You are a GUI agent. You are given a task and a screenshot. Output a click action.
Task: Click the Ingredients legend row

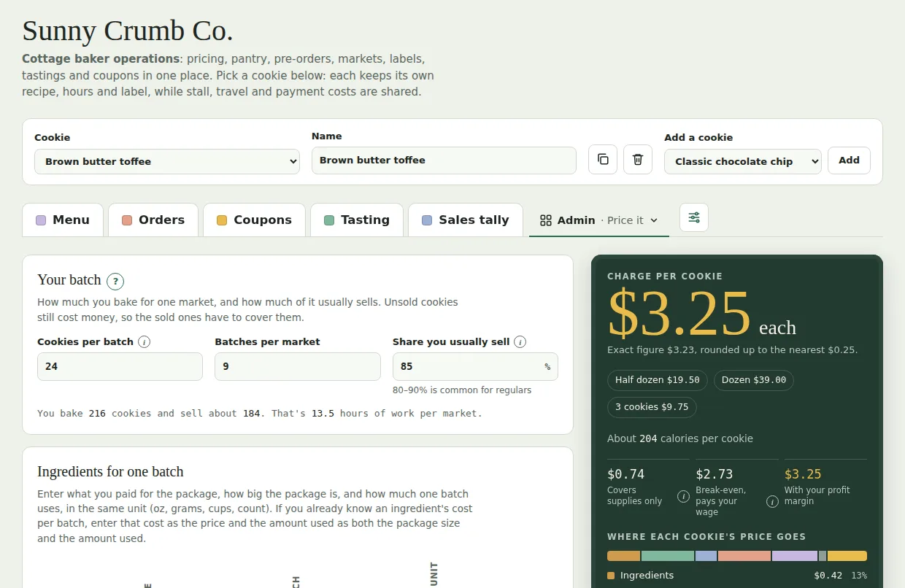click(x=737, y=576)
